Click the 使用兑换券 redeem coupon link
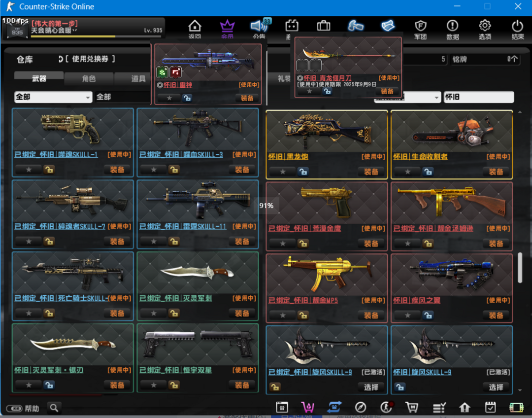 pyautogui.click(x=90, y=59)
